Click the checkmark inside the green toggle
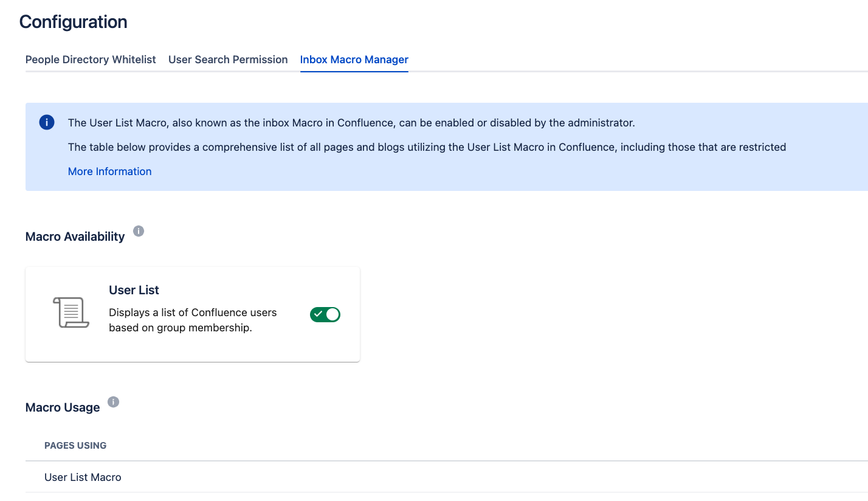 click(x=318, y=314)
